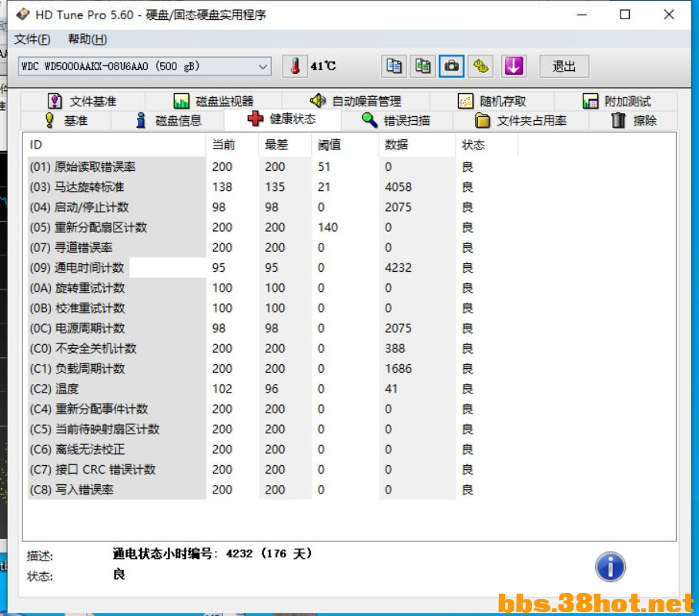Switch to the 磁盘监视器 tab
699x616 pixels.
[x=213, y=101]
